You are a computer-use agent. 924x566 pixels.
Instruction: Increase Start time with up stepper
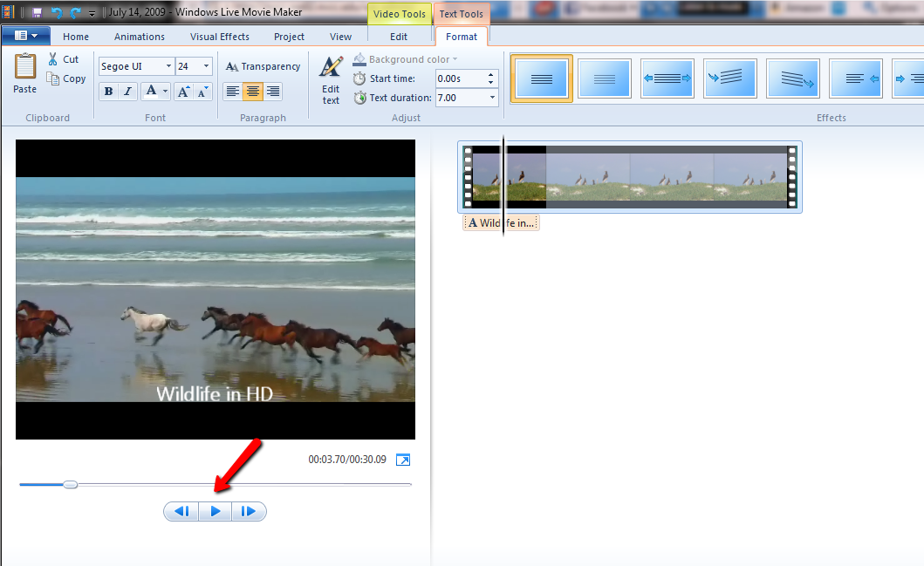pos(491,74)
